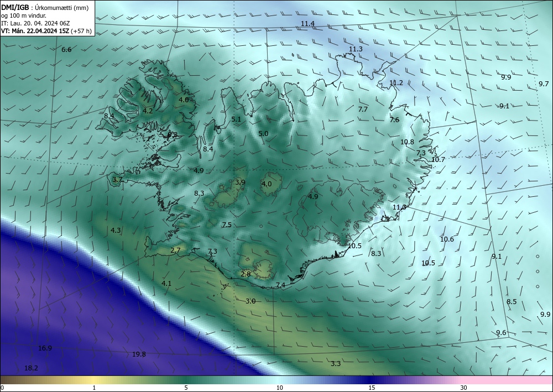Click the 11.0 map value
The height and width of the screenshot is (392, 553).
(x=399, y=207)
